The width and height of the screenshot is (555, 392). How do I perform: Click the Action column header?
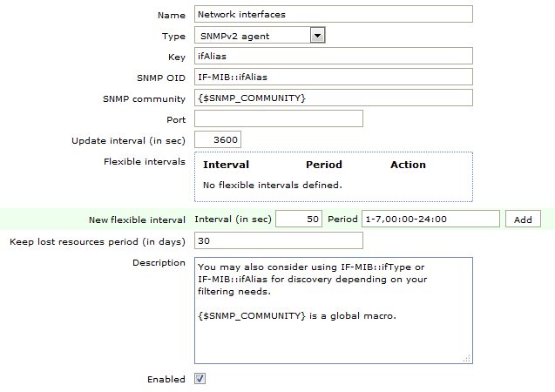(x=408, y=165)
